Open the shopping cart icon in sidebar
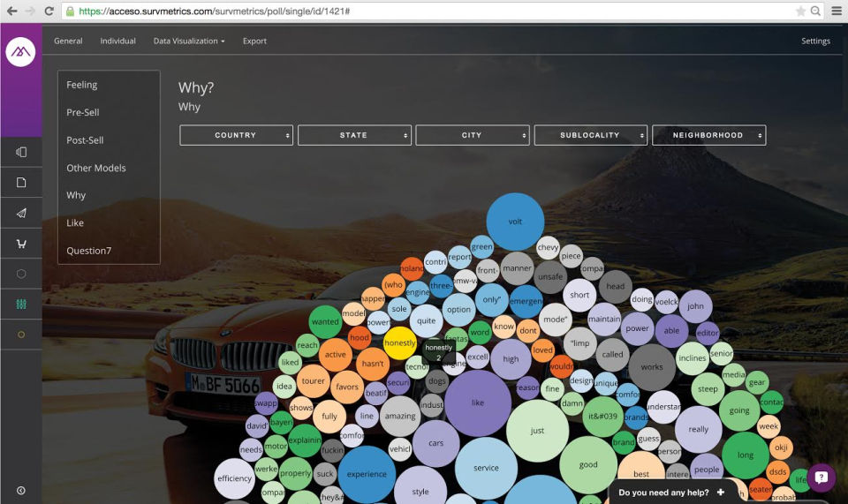This screenshot has width=848, height=504. pos(21,244)
